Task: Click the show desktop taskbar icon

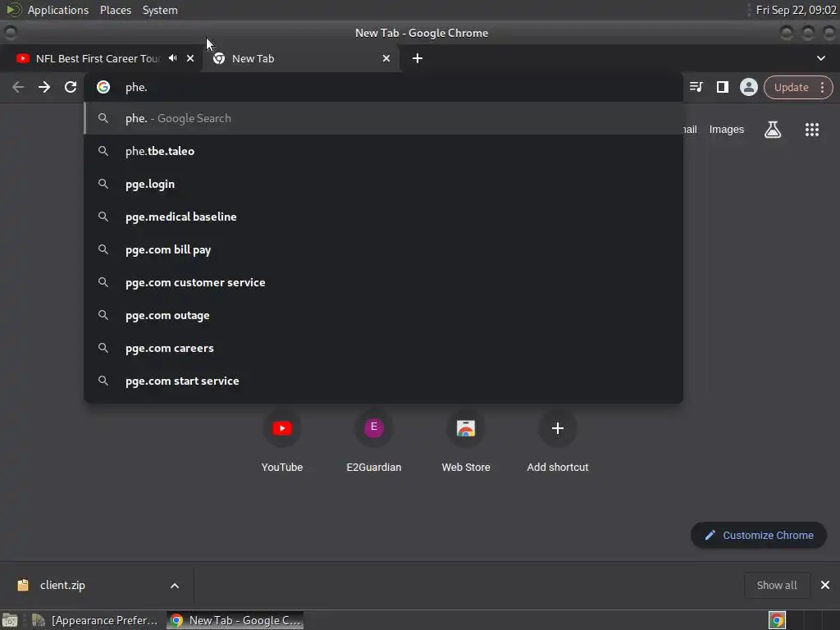Action: (10, 620)
